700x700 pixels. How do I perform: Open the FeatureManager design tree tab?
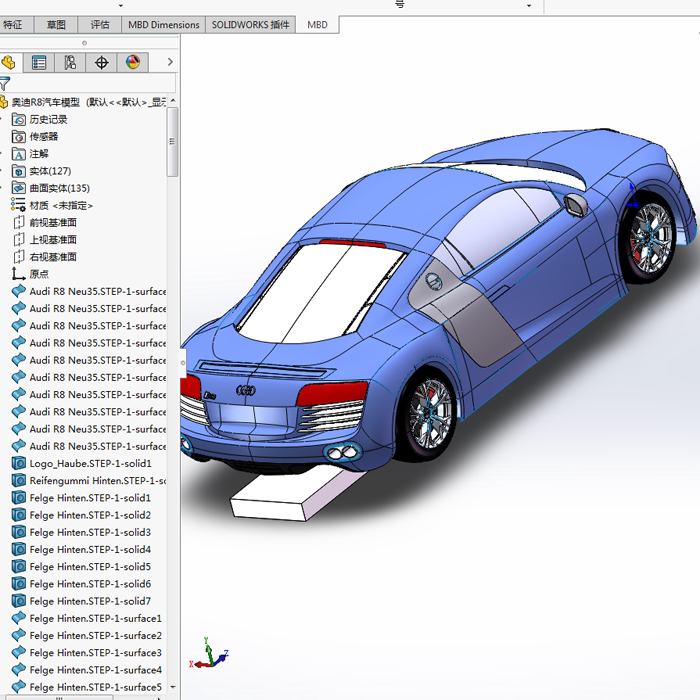pyautogui.click(x=8, y=62)
